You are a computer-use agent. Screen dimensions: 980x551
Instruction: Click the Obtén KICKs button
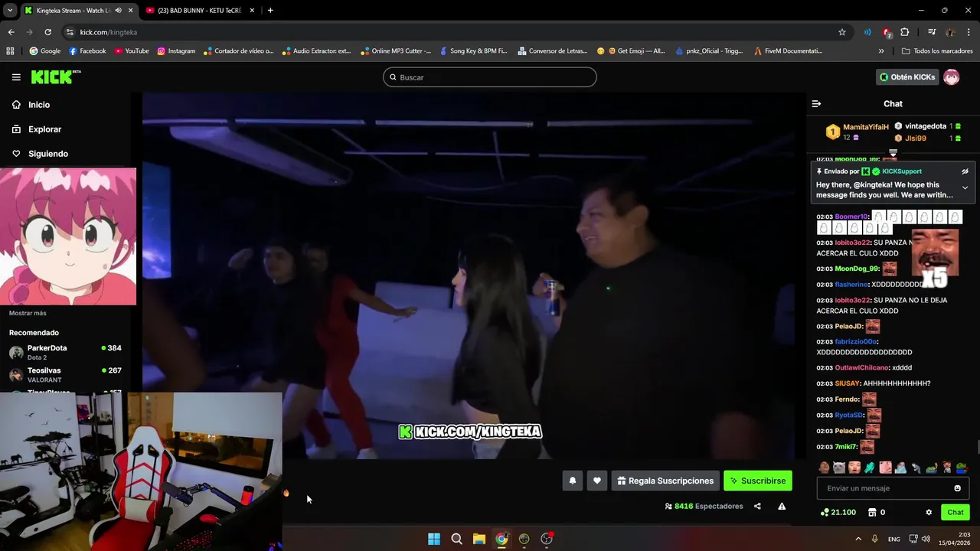coord(907,77)
